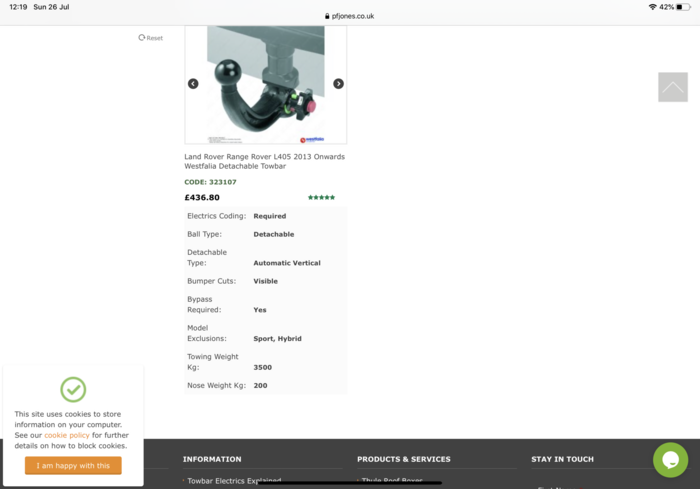The image size is (700, 489).
Task: Click the Bumper Cuts Visible value
Action: point(266,281)
